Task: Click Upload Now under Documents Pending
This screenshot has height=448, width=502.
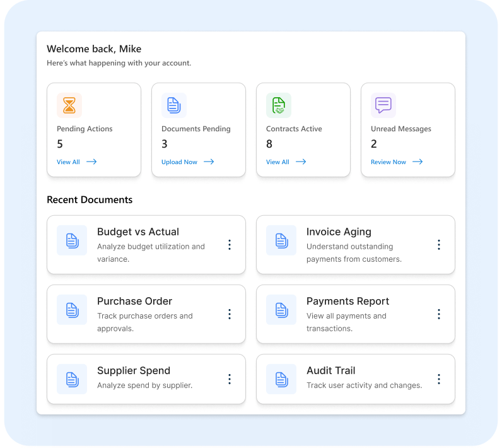Action: pos(179,162)
